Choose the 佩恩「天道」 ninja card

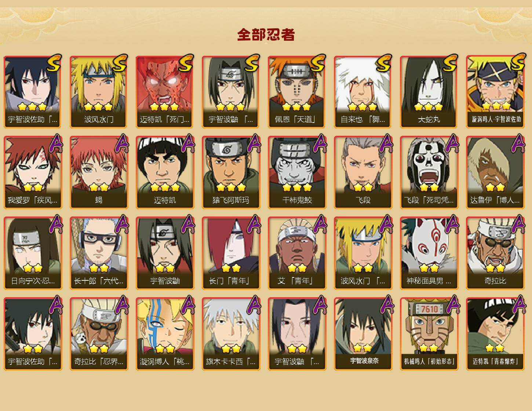point(296,92)
